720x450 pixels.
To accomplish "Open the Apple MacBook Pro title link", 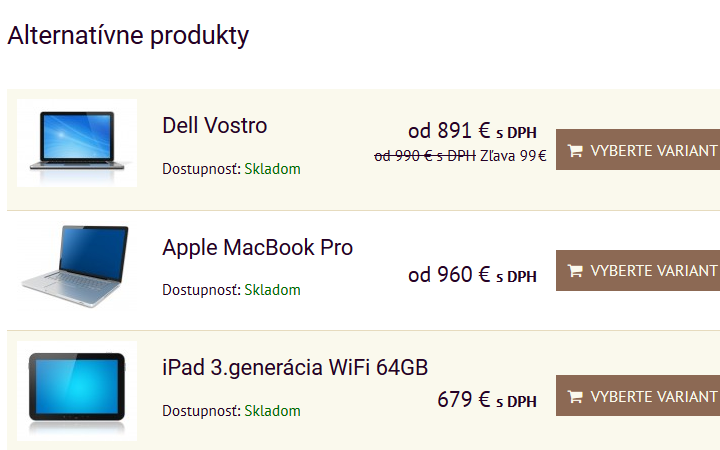I will tap(257, 247).
